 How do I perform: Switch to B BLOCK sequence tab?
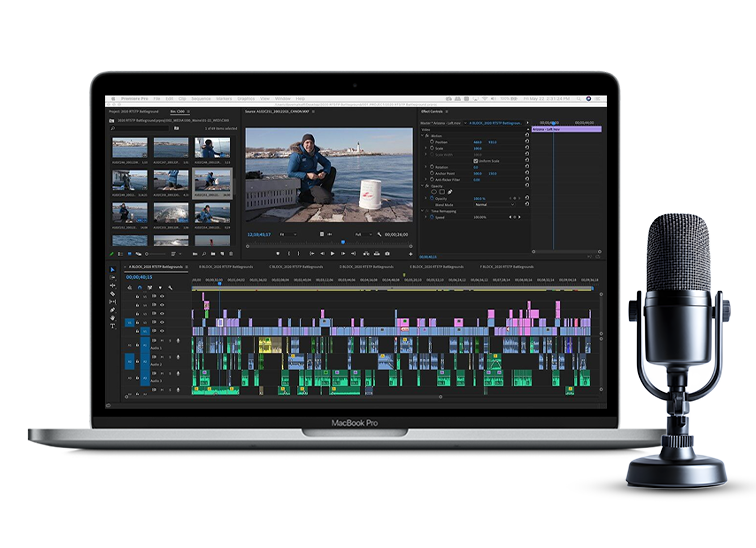coord(226,267)
